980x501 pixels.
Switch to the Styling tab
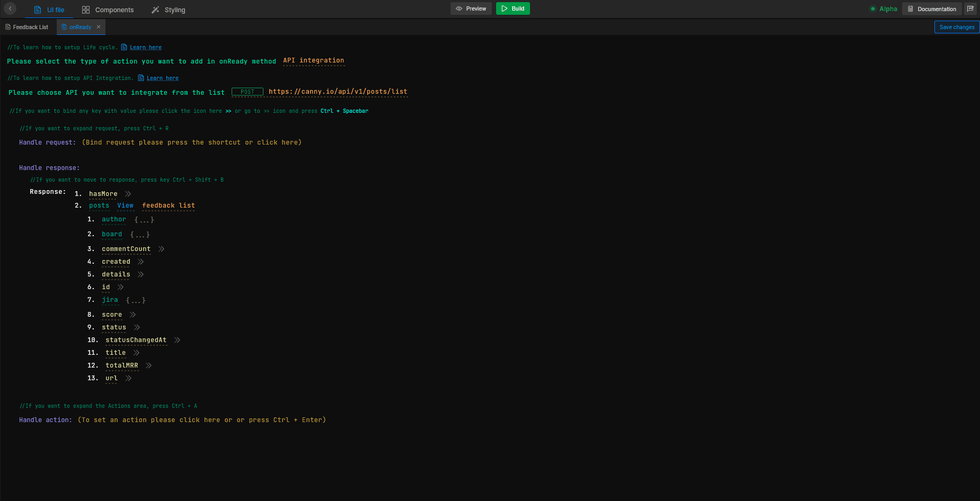[x=168, y=10]
